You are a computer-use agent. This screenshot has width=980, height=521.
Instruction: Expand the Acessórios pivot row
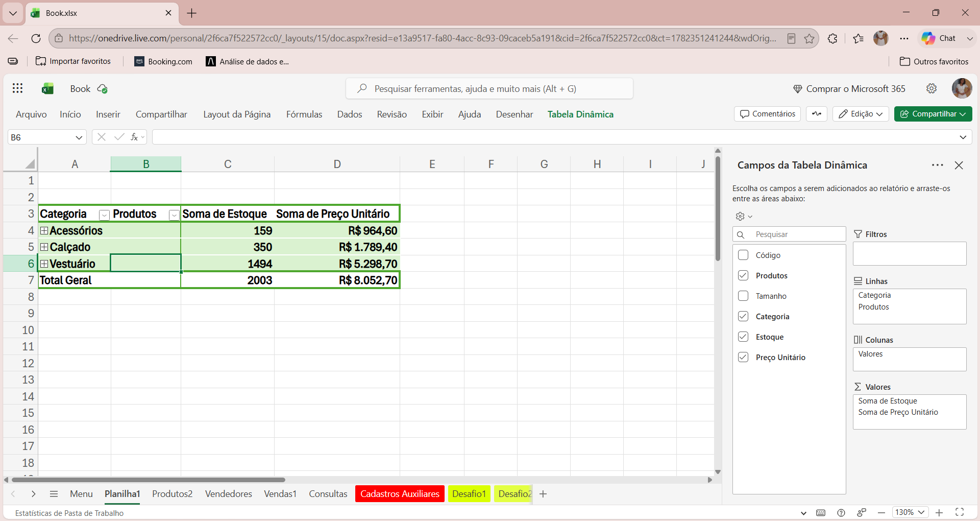coord(44,231)
